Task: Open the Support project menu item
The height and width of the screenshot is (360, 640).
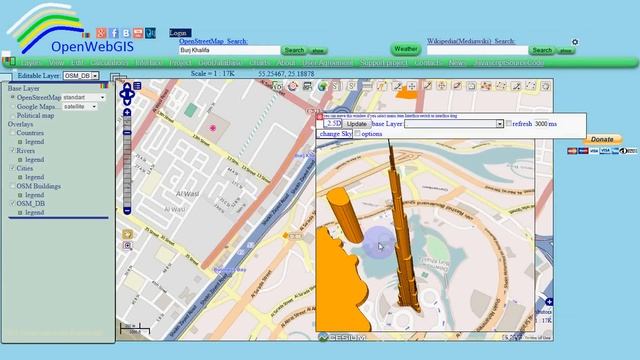Action: tap(383, 62)
